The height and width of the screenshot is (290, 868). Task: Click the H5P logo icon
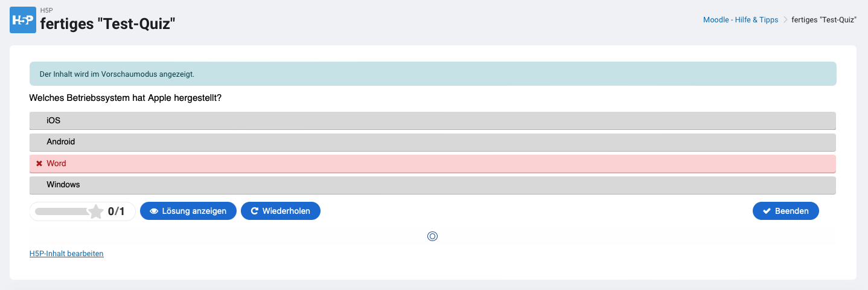point(23,20)
